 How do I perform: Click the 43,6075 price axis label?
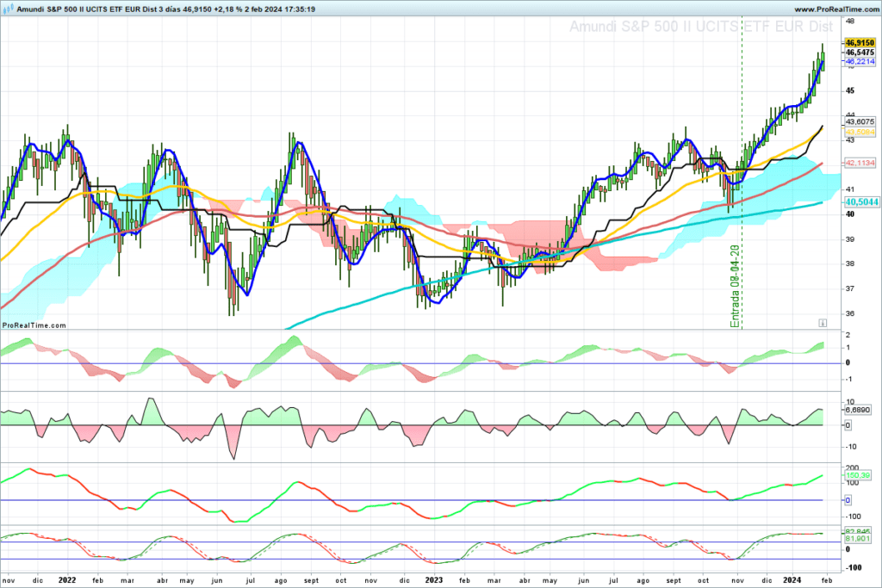coord(860,121)
